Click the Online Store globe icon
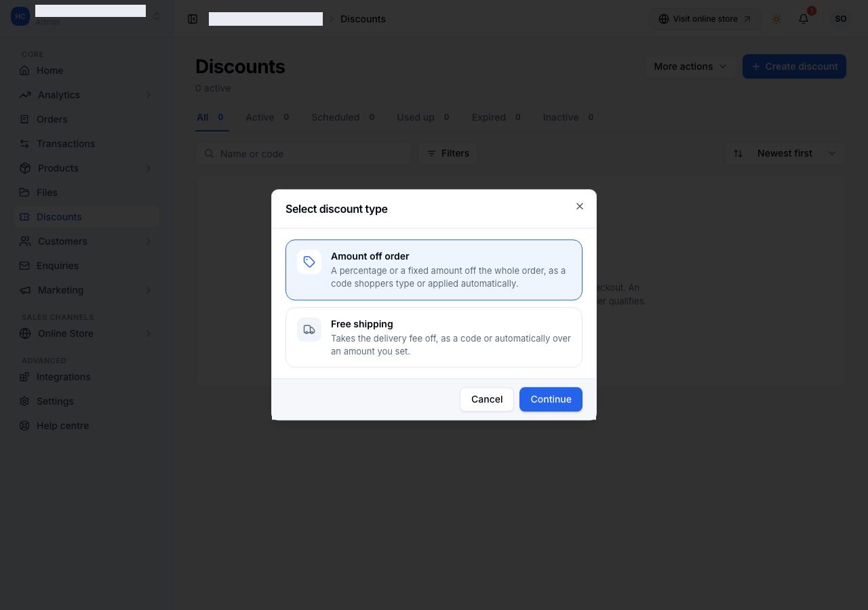This screenshot has width=868, height=610. pos(25,333)
